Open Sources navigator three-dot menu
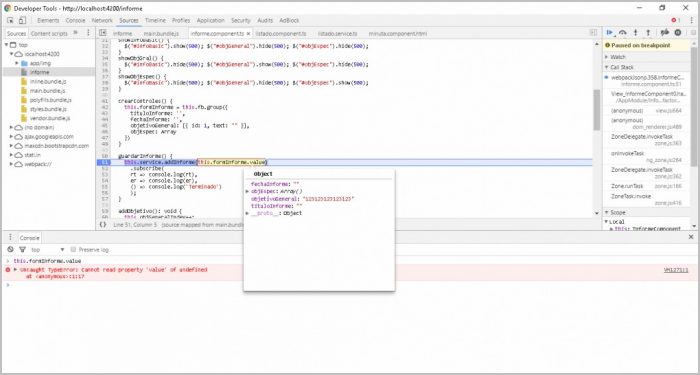 click(88, 33)
